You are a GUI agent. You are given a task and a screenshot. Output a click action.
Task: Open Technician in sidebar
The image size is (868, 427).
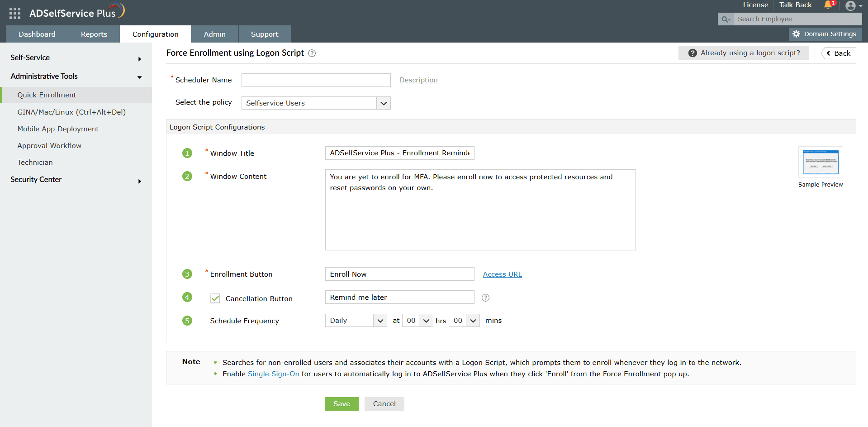pos(35,162)
